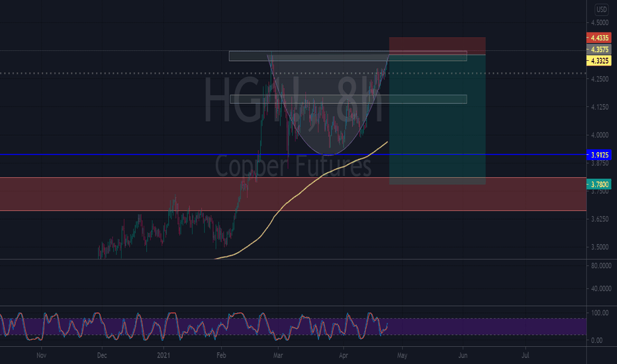
Task: Click the Mar date axis label
Action: pos(278,355)
